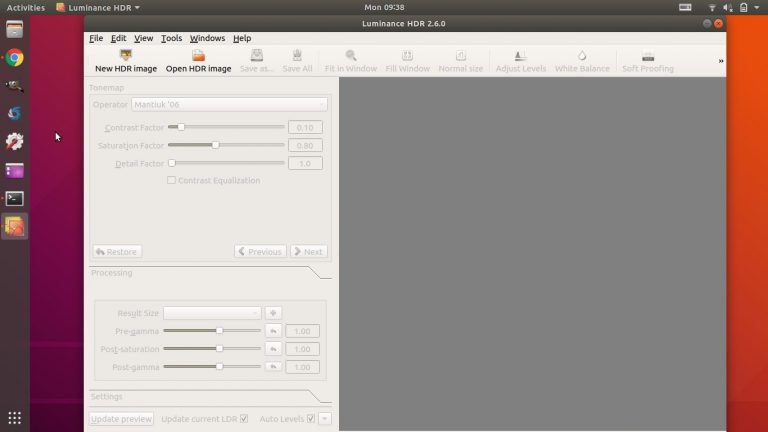
Task: Click the Luminance HDR dock icon
Action: tap(14, 227)
